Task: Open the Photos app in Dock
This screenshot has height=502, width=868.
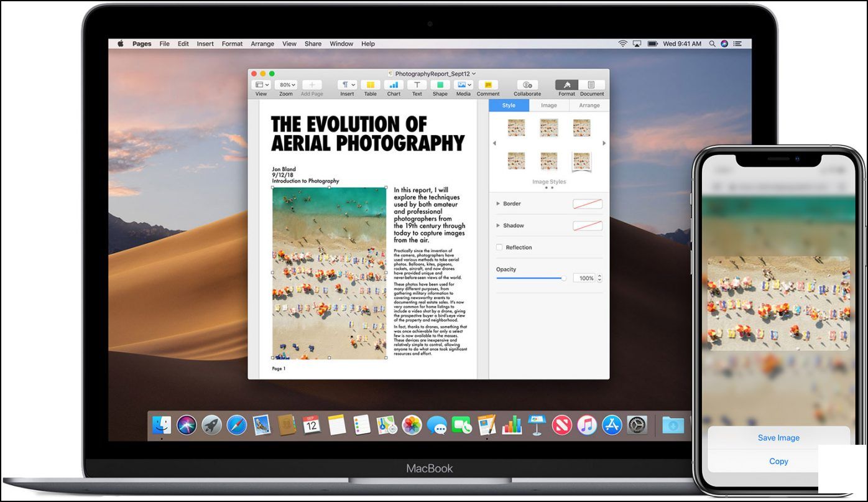Action: (412, 425)
